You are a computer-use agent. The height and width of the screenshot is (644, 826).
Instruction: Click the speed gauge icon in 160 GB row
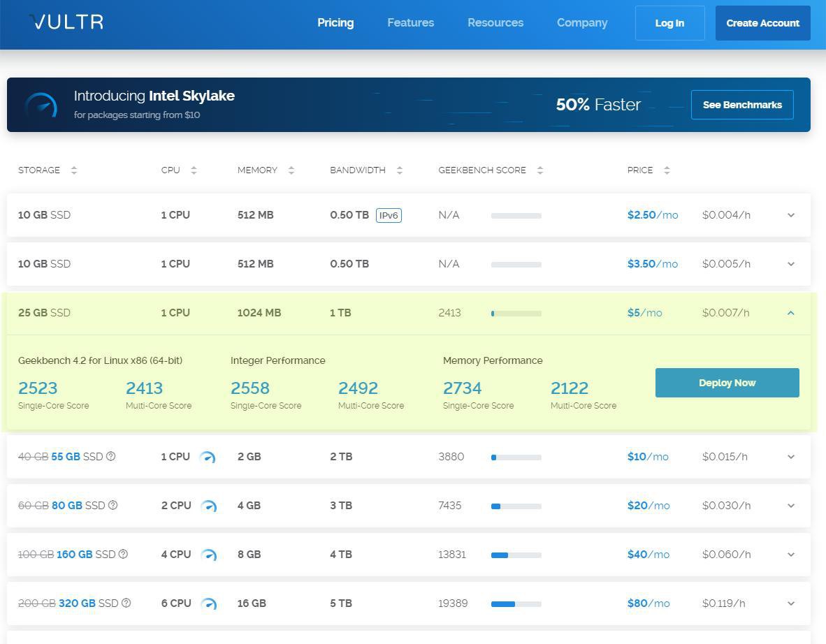209,555
